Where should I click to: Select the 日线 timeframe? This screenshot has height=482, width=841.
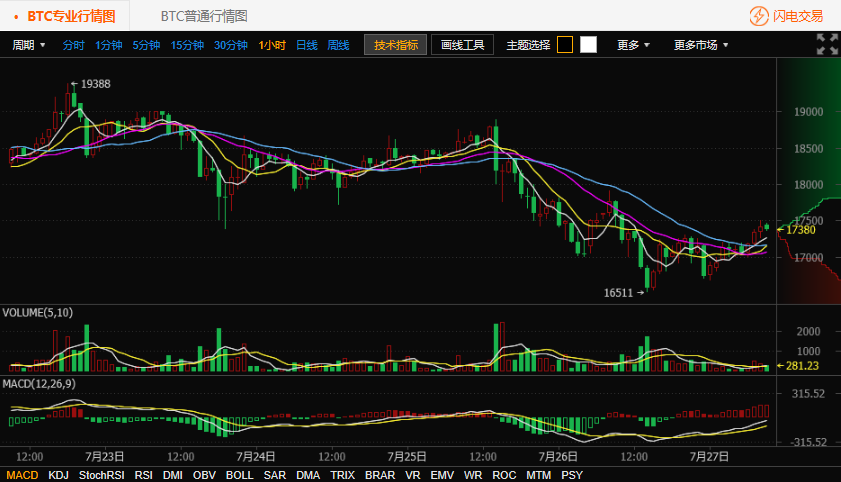pos(307,45)
